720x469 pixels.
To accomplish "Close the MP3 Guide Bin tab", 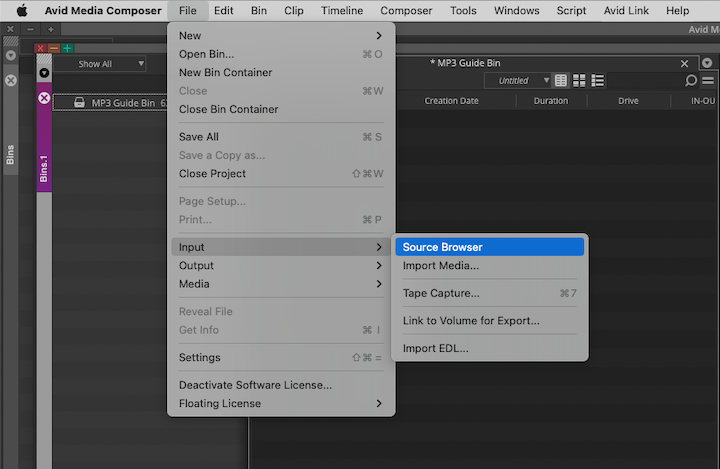I will click(x=684, y=63).
